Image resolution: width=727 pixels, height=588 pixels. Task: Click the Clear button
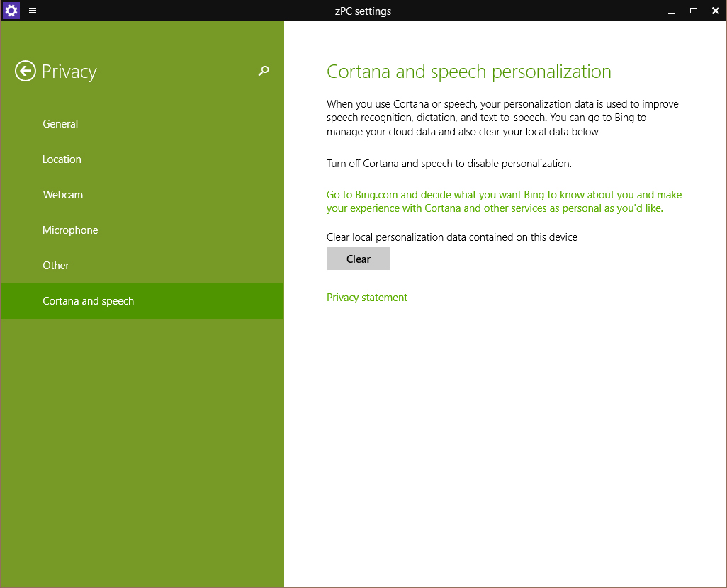[x=359, y=259]
